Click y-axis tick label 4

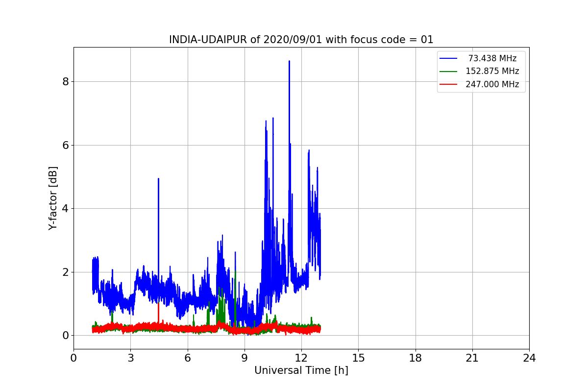tap(65, 208)
